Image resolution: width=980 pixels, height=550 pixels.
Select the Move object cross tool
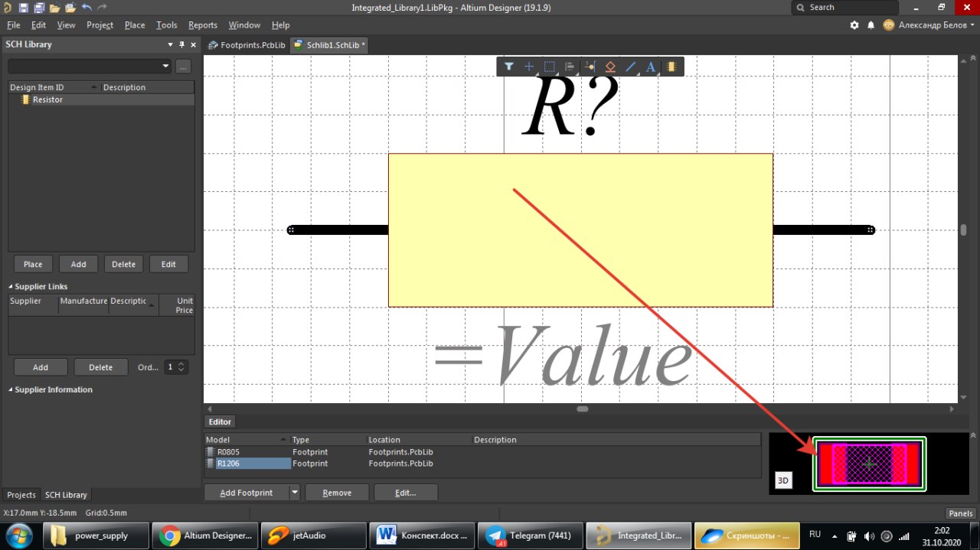529,67
